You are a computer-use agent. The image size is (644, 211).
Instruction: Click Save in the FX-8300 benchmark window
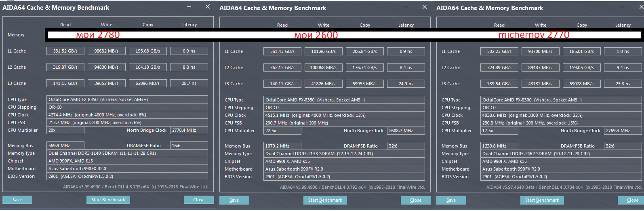point(451,200)
